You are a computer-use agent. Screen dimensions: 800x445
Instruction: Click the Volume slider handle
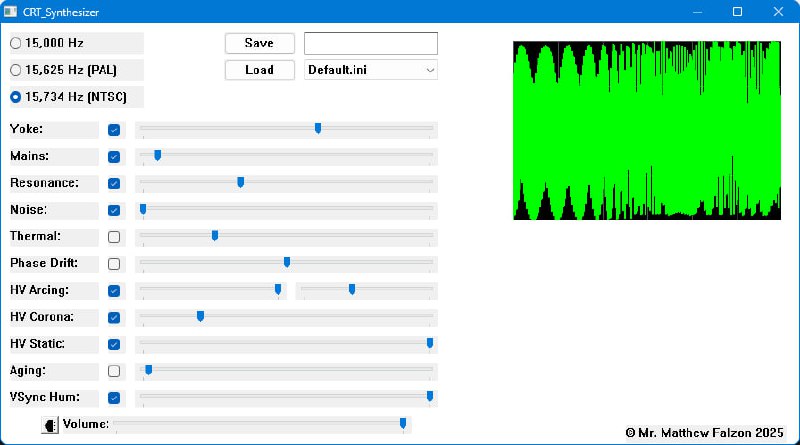pyautogui.click(x=403, y=423)
